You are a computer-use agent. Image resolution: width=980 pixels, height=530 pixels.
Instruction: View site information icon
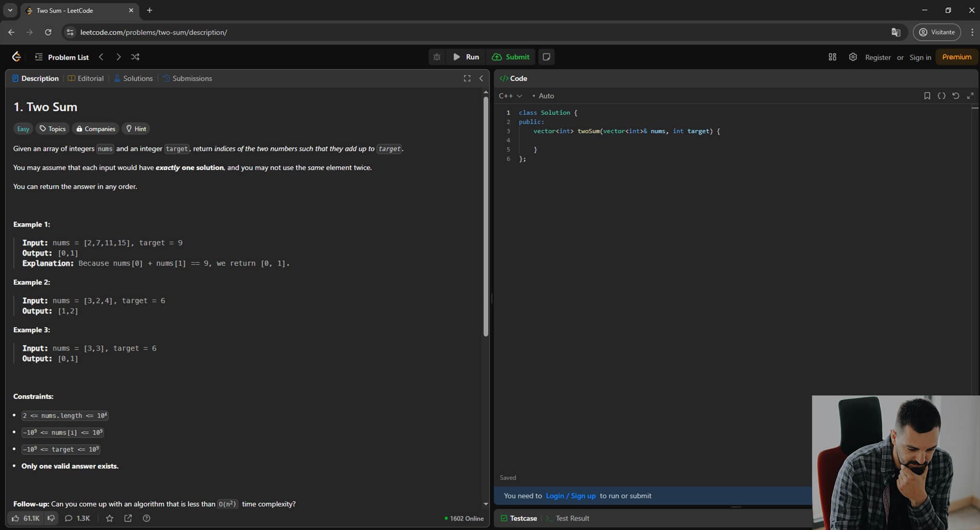(70, 32)
